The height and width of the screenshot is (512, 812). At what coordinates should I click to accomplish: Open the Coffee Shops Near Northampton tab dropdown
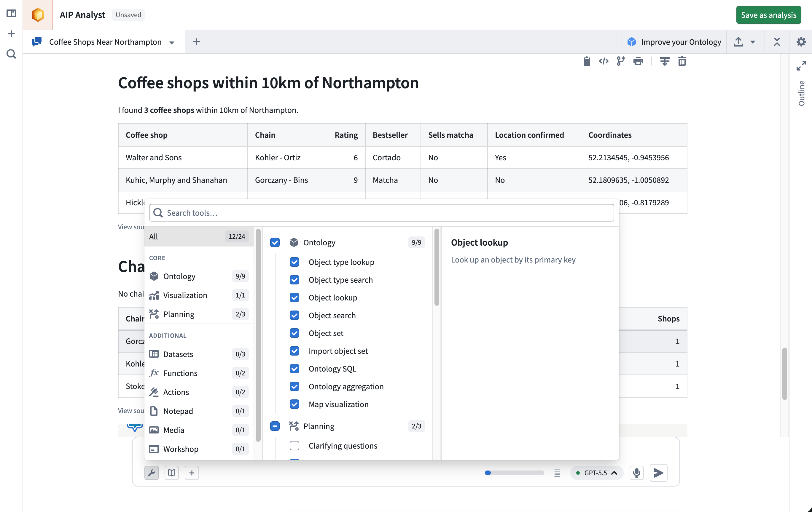pos(172,42)
